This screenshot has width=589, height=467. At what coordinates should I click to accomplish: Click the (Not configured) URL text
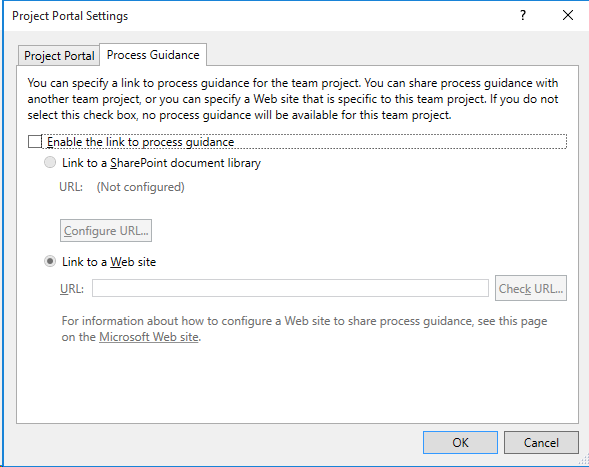pos(140,187)
